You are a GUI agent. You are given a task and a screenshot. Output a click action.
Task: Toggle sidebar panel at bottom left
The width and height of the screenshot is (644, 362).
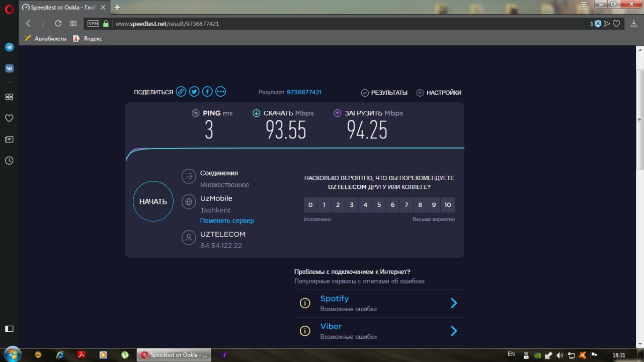click(9, 329)
